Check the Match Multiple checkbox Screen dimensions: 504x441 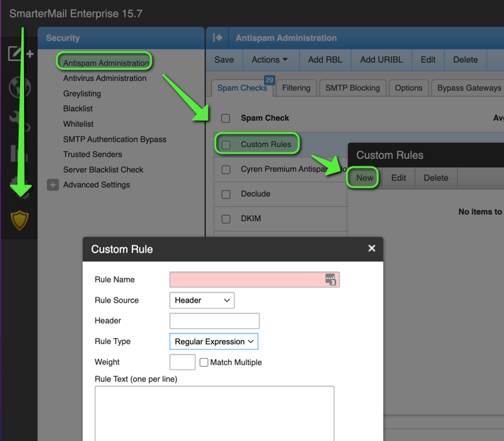point(204,362)
